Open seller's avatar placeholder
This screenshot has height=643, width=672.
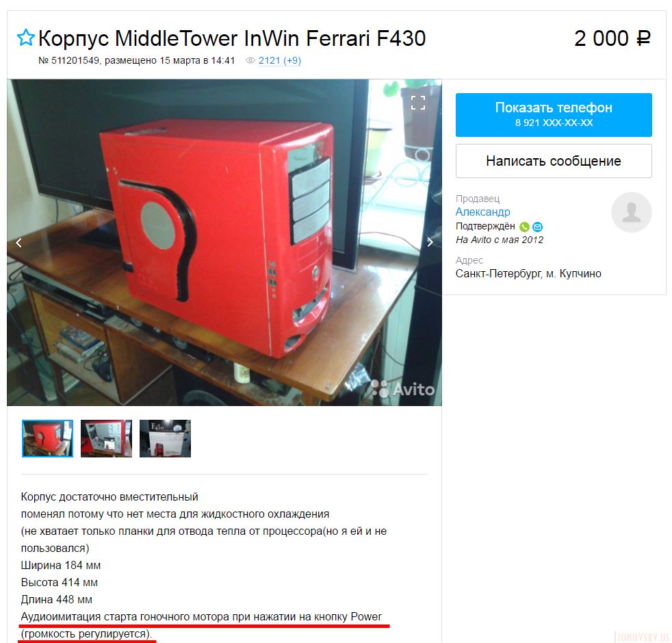pos(632,212)
